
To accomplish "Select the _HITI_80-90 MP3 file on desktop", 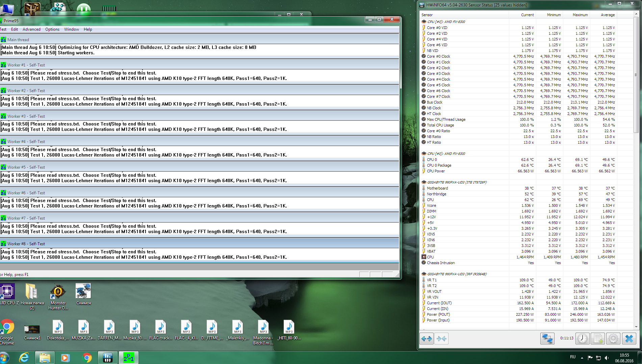I will 289,330.
